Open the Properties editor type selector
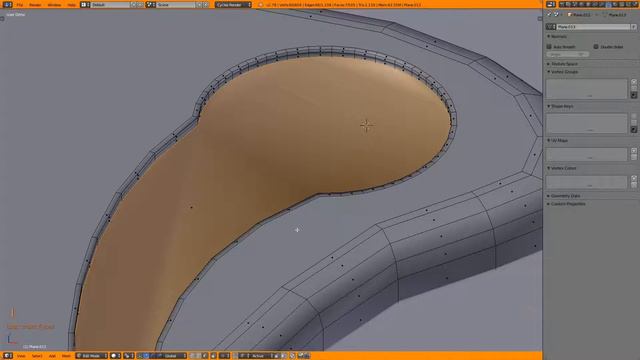This screenshot has width=640, height=360. 551,4
